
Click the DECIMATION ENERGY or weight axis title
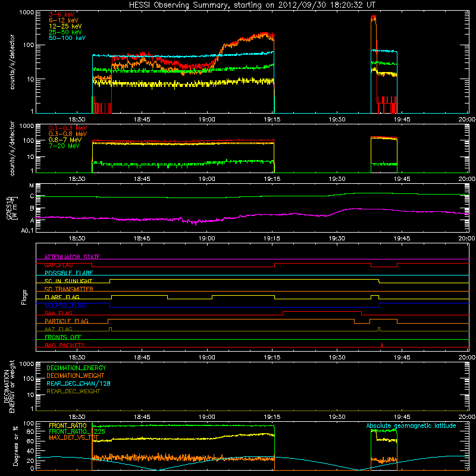(x=9, y=386)
